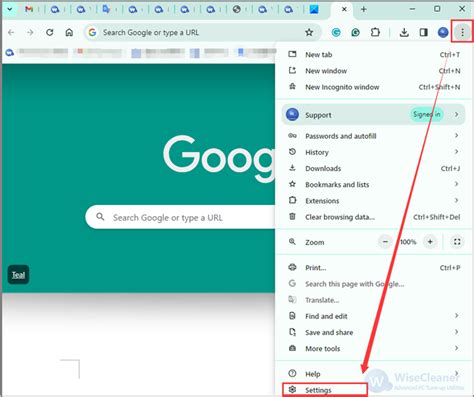Open the home page
The image size is (474, 397).
[69, 32]
